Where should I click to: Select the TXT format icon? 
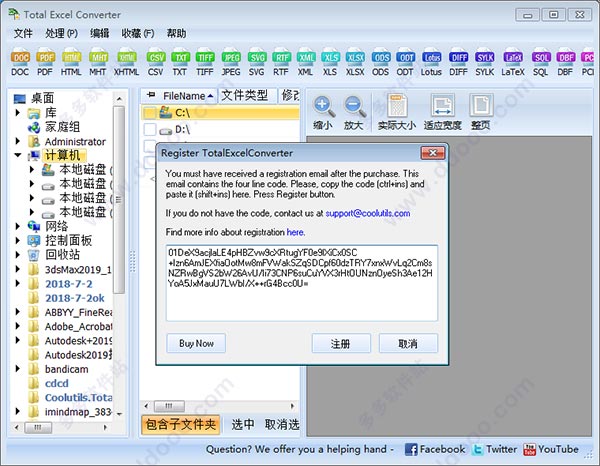click(180, 63)
